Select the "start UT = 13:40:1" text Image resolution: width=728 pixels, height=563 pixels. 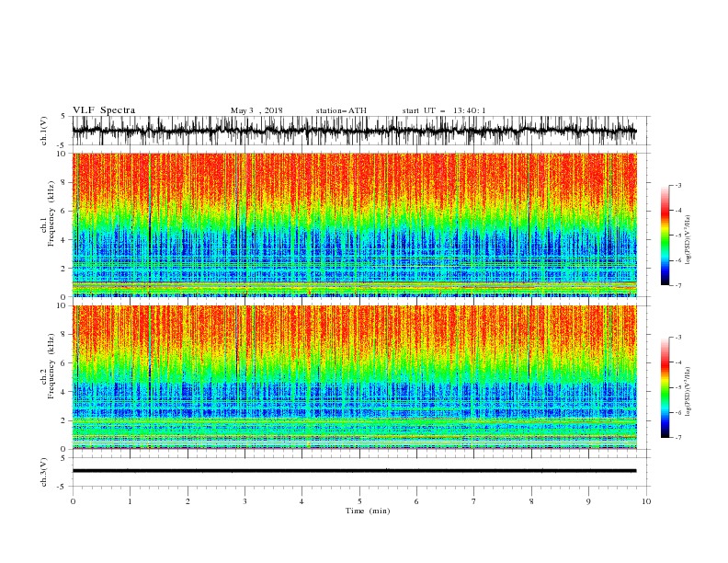[444, 110]
